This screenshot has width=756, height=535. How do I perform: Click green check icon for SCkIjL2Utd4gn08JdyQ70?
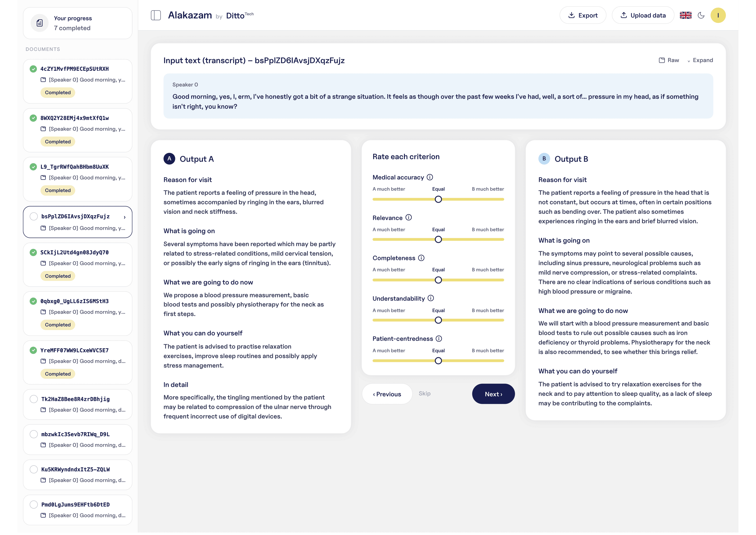(33, 252)
